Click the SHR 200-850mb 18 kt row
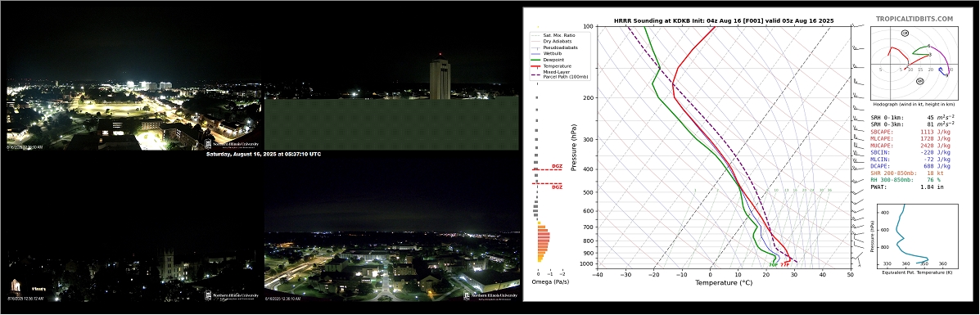Screen dimensions: 980x315 click(x=907, y=173)
